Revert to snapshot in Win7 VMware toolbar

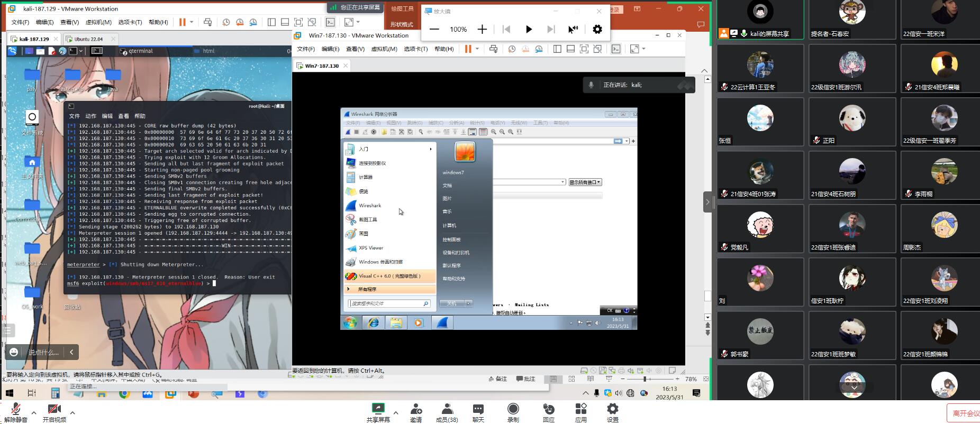[525, 49]
